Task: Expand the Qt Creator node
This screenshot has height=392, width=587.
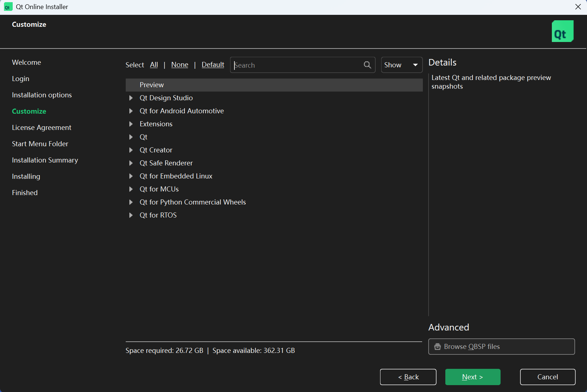Action: click(131, 150)
